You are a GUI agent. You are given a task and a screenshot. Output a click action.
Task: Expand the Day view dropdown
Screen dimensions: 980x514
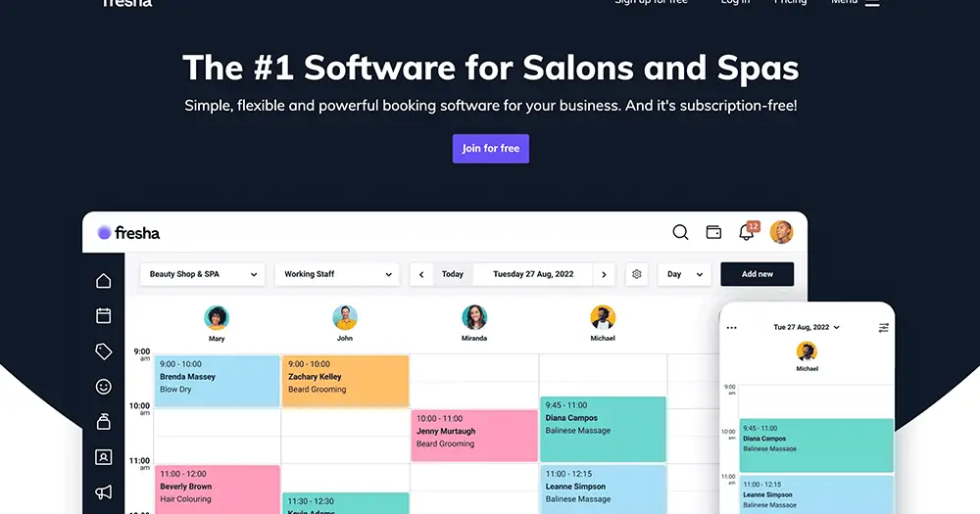click(x=685, y=274)
